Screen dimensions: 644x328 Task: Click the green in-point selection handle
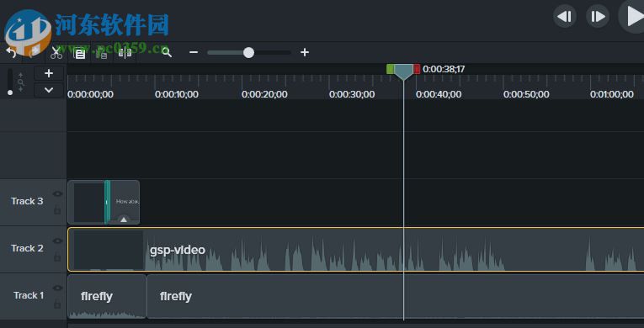point(390,69)
